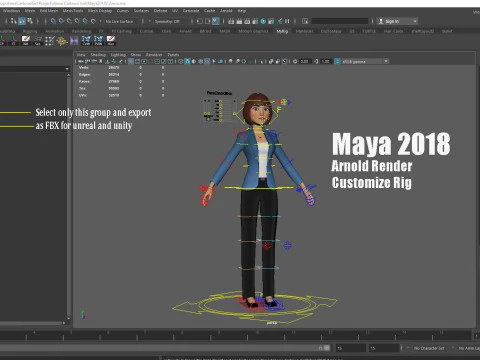480x360 pixels.
Task: Open the viewport Show menu
Action: [x=136, y=55]
